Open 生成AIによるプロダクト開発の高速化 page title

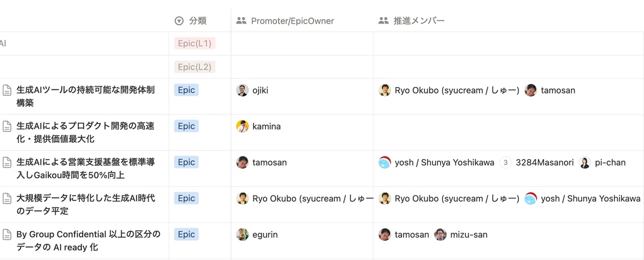pos(86,132)
